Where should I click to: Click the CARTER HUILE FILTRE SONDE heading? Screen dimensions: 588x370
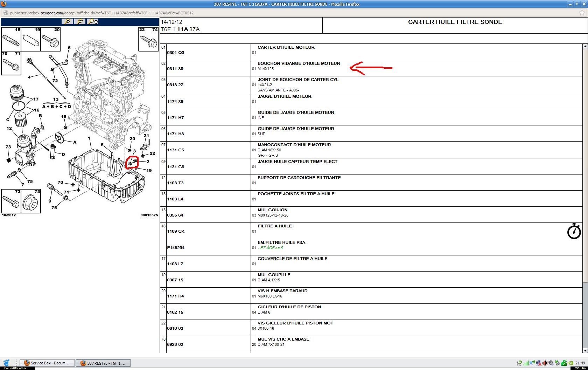(455, 22)
